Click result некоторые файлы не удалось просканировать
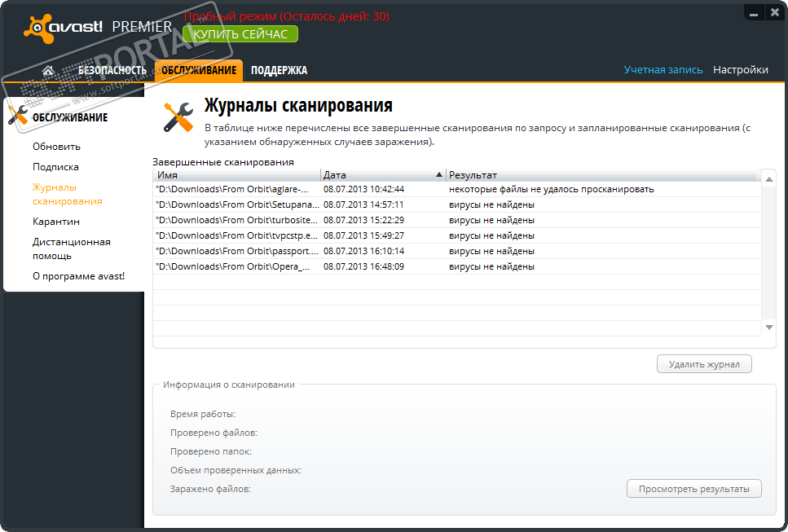The width and height of the screenshot is (788, 532). coord(552,189)
